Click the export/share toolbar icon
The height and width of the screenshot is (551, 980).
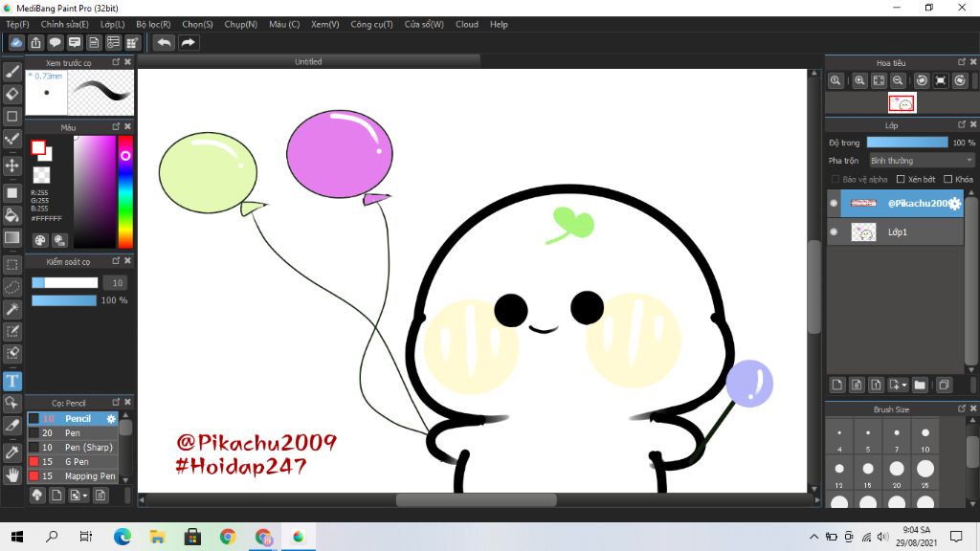(35, 42)
